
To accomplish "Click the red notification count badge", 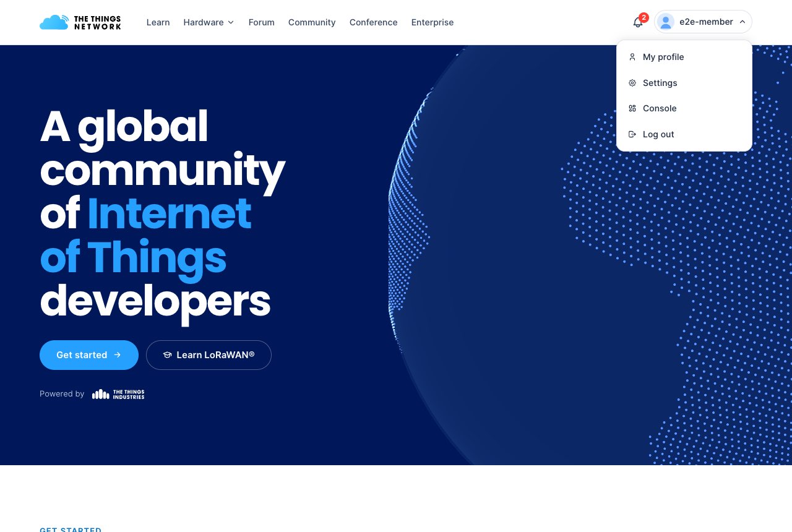I will (643, 17).
